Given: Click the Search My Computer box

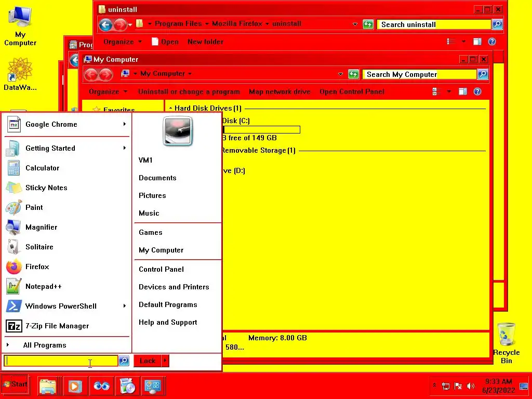Looking at the screenshot, I should click(419, 74).
